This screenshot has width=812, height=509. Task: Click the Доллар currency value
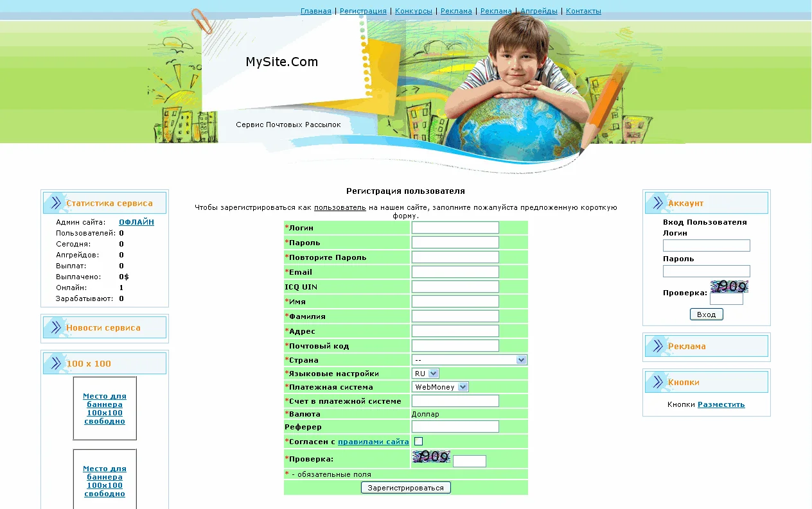point(425,414)
